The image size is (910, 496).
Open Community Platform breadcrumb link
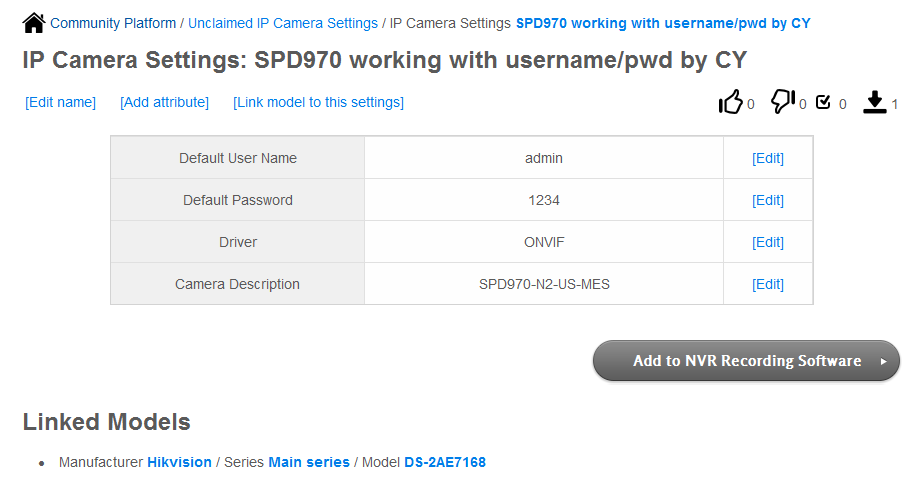tap(113, 23)
